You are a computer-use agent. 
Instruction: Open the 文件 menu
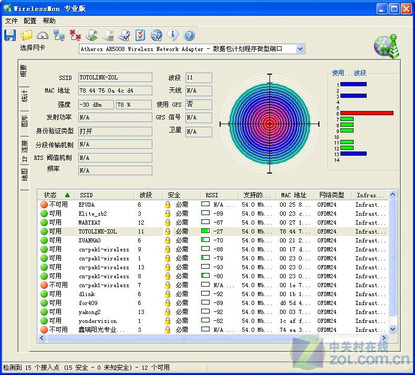(x=11, y=21)
